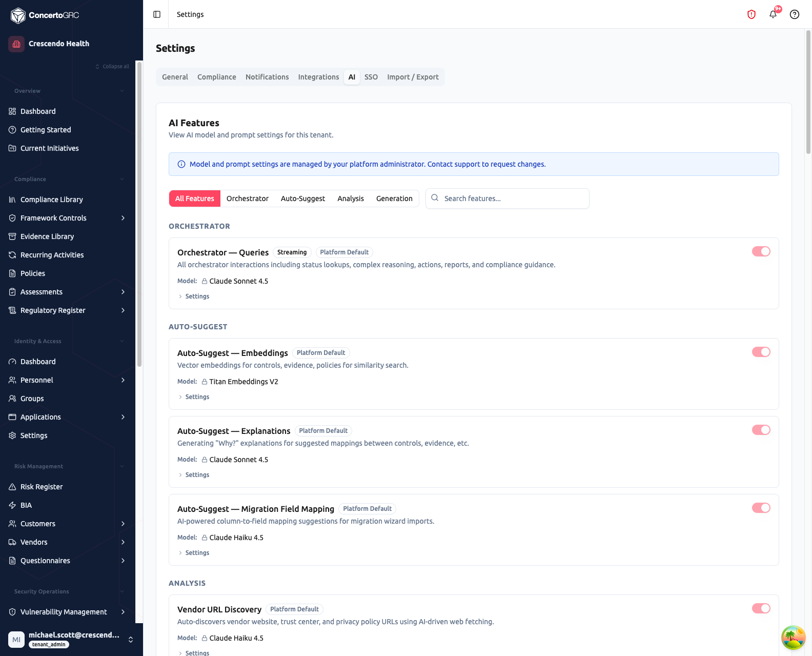
Task: Click the MI user avatar
Action: point(16,640)
